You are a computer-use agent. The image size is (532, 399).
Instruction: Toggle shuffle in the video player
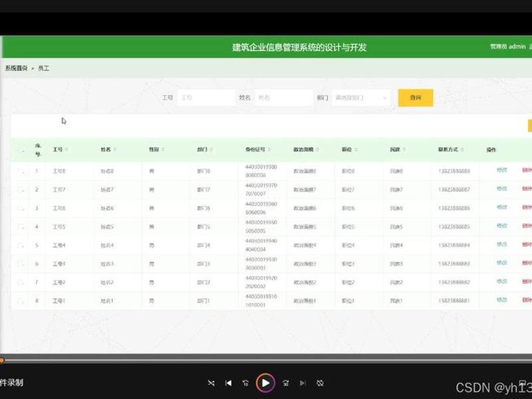[x=211, y=383]
